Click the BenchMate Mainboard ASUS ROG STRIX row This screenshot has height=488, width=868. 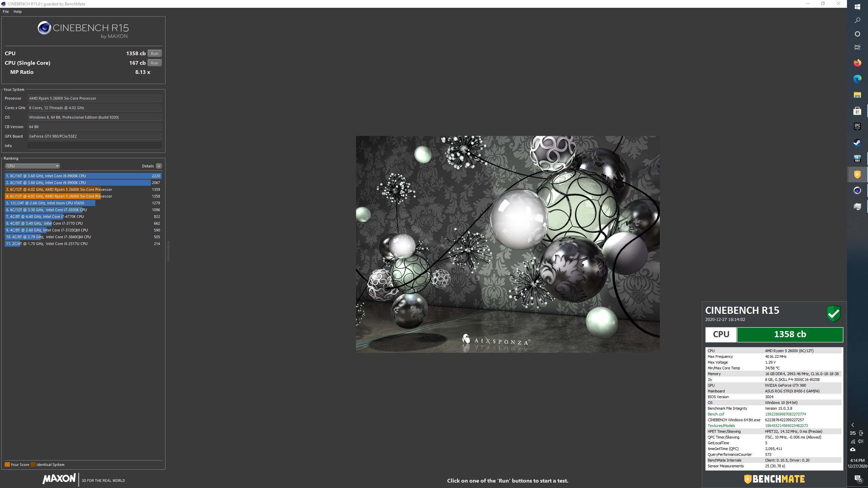click(774, 391)
